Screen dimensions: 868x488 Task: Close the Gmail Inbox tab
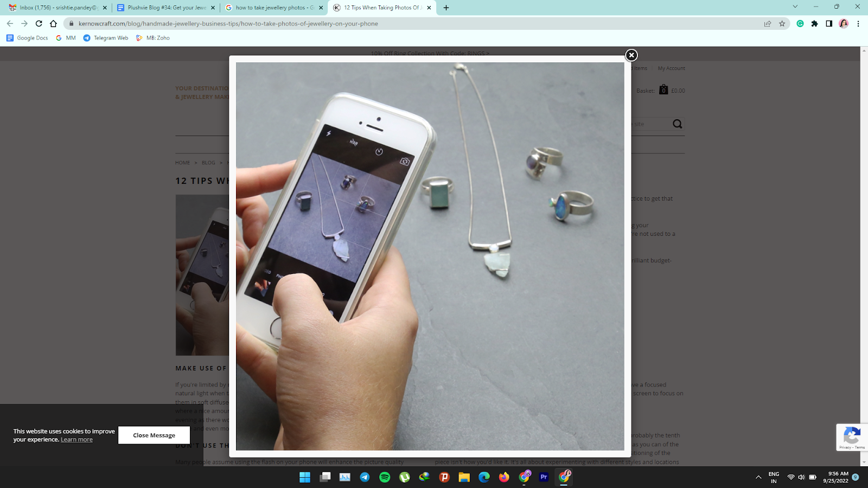(105, 8)
